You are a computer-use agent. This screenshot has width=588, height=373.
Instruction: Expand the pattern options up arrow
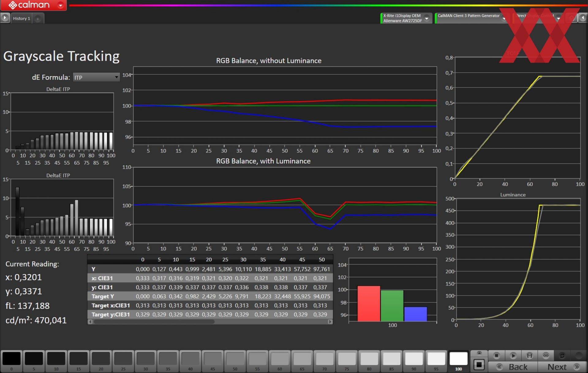pyautogui.click(x=479, y=354)
